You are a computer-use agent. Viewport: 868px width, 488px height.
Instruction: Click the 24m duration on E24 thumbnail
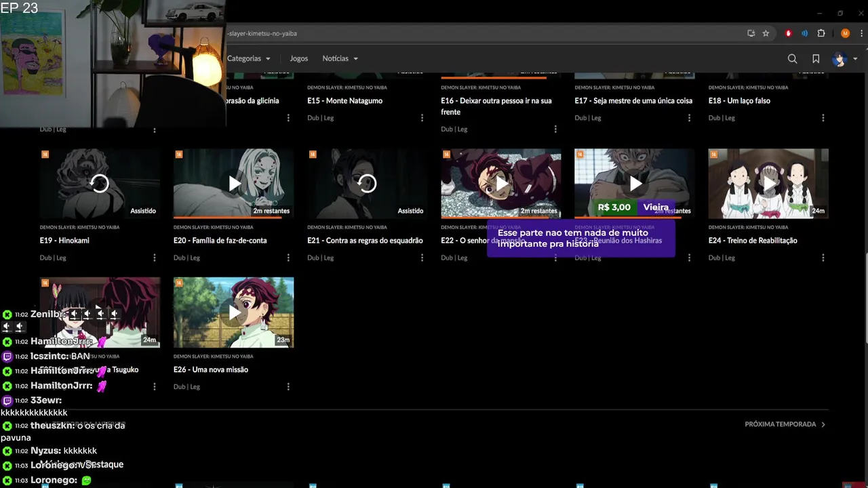coord(818,211)
